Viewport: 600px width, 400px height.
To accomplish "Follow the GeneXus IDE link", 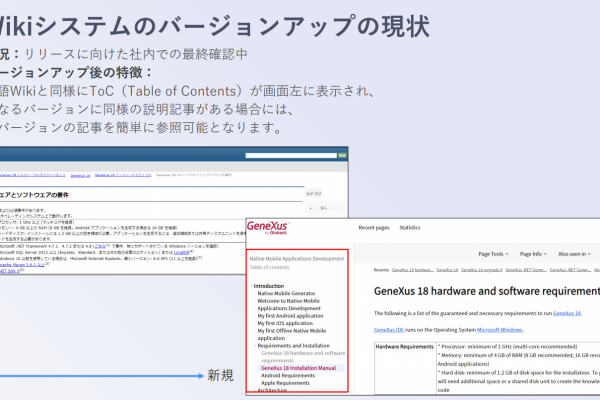I will pos(389,330).
